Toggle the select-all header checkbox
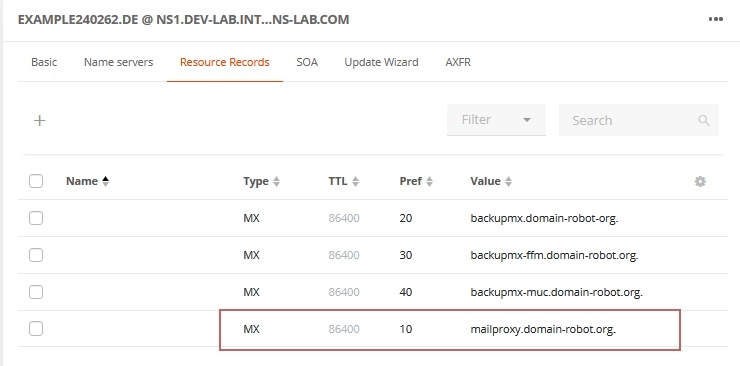Image resolution: width=740 pixels, height=366 pixels. point(36,181)
